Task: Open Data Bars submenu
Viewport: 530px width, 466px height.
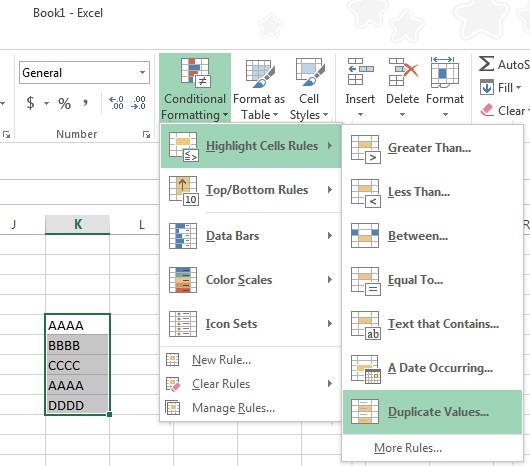Action: point(251,236)
